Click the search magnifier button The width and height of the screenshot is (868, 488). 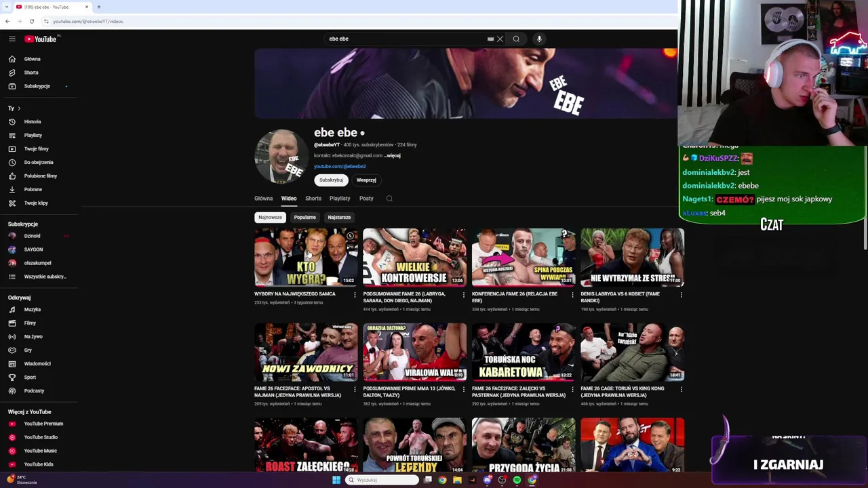(x=516, y=39)
